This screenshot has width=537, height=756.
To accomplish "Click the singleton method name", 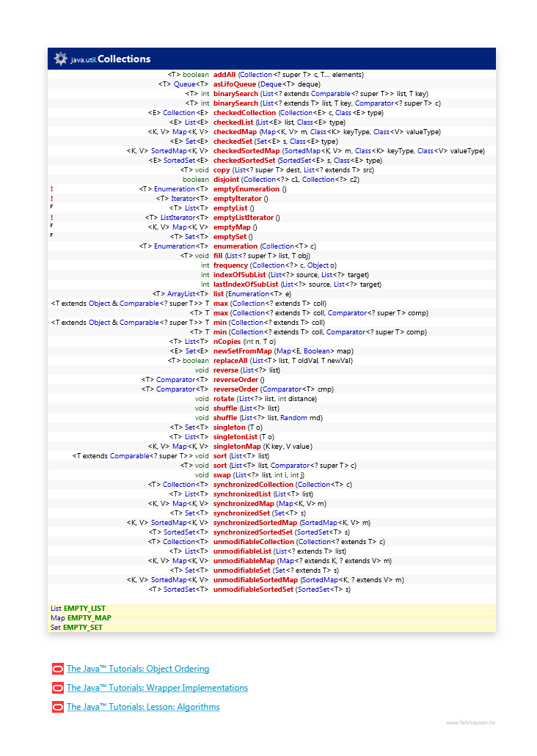I will pyautogui.click(x=229, y=427).
